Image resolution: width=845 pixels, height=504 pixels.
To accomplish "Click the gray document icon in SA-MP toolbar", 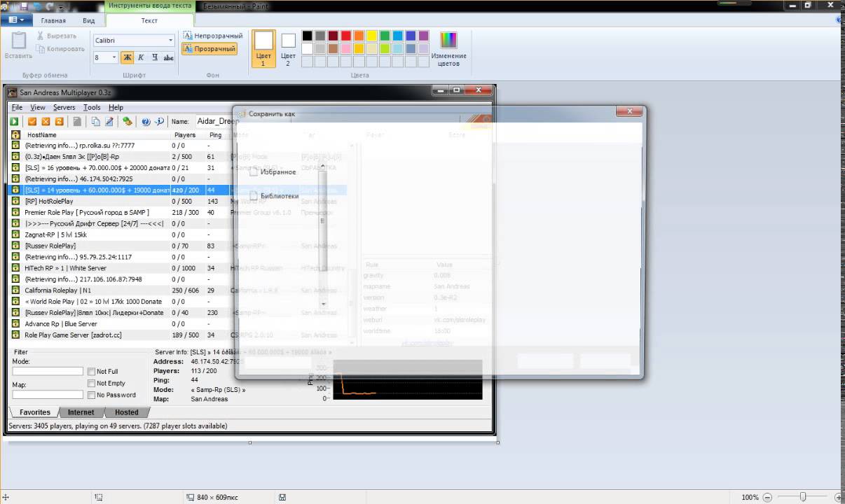I will click(x=77, y=121).
